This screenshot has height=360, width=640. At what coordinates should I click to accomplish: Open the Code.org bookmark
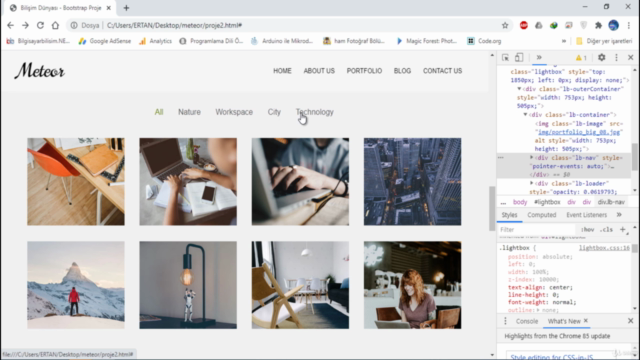(484, 41)
